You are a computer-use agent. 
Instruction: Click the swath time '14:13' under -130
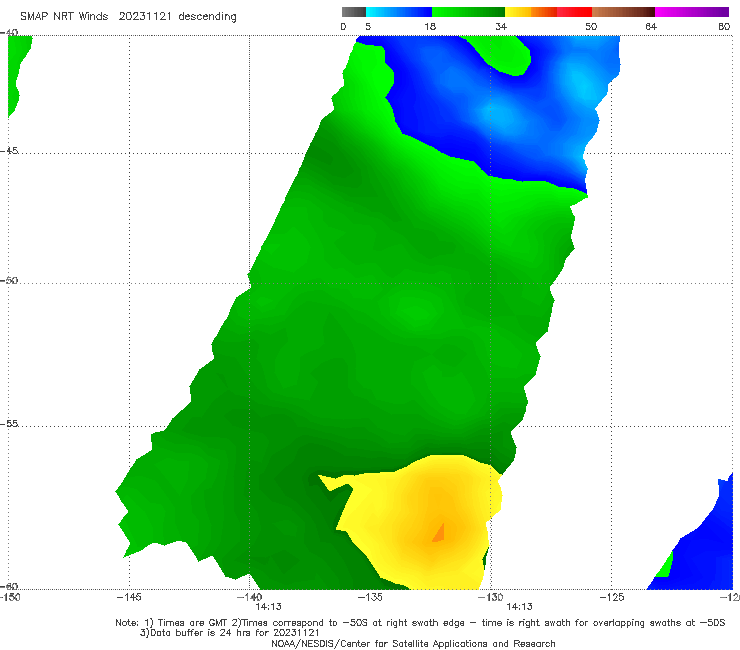coord(520,607)
